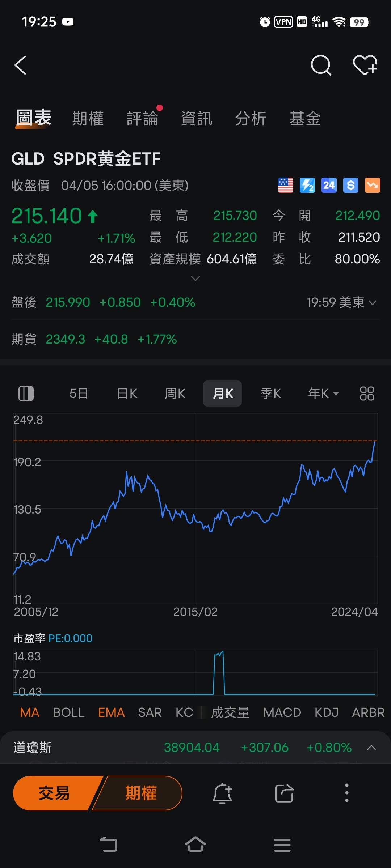The height and width of the screenshot is (868, 391).
Task: Tap the main price 215.140
Action: click(x=47, y=216)
